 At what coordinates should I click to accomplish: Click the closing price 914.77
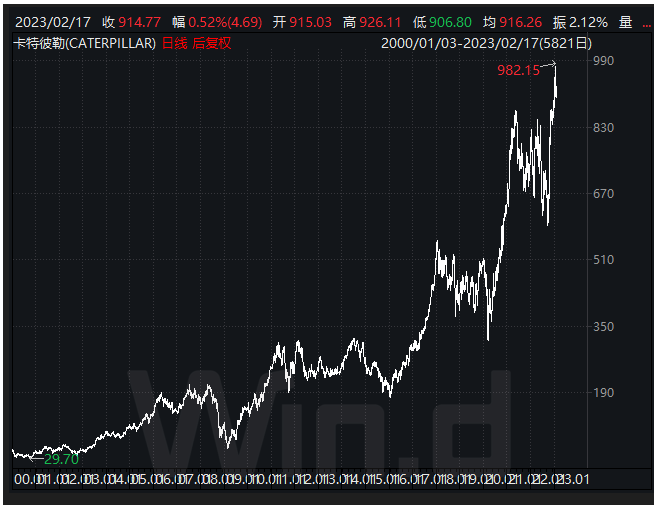[140, 22]
